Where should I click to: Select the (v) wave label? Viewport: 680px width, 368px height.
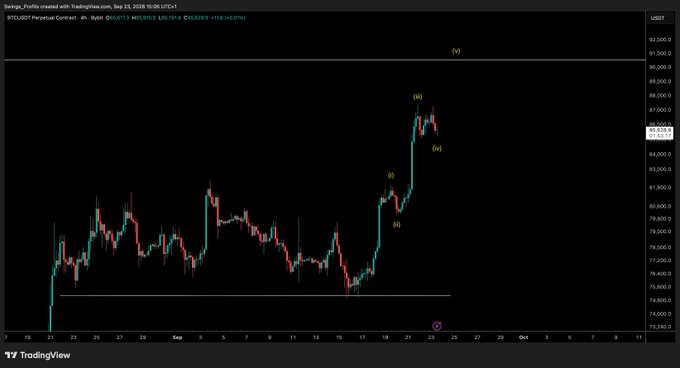(456, 51)
